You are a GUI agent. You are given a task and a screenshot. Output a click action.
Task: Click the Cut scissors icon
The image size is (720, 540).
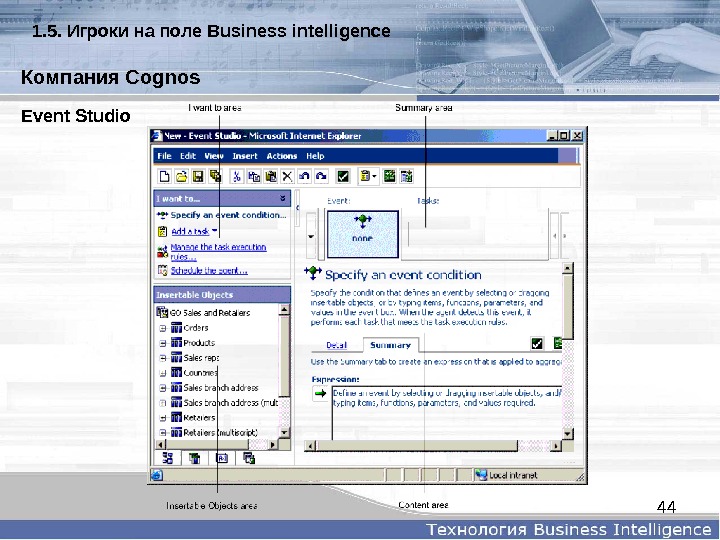236,176
